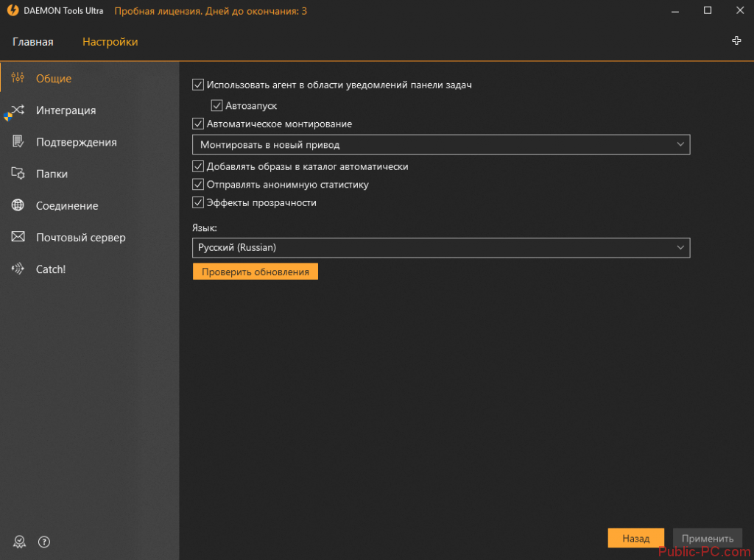Click the envelope icon beside Почтовый сервер
Viewport: 754px width, 560px height.
pos(18,238)
